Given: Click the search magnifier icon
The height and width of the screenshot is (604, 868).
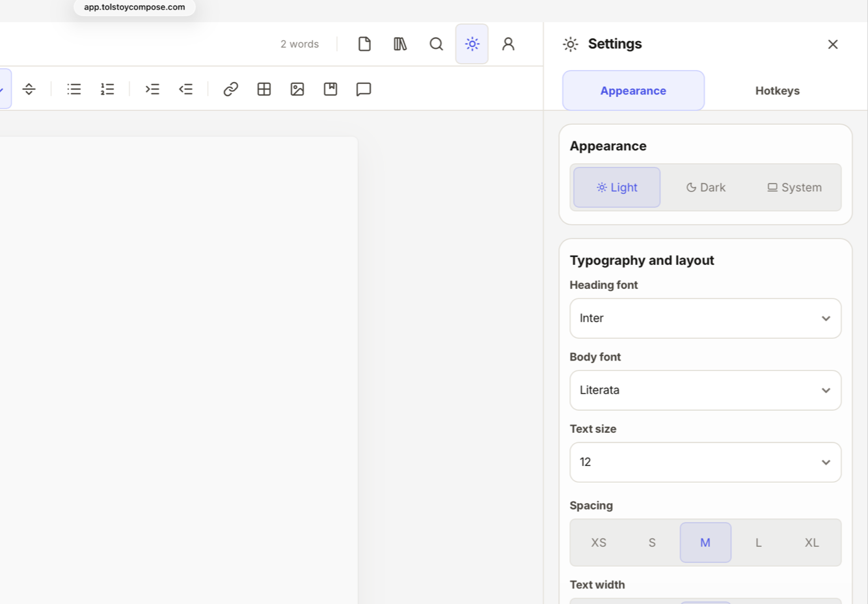Looking at the screenshot, I should 437,44.
